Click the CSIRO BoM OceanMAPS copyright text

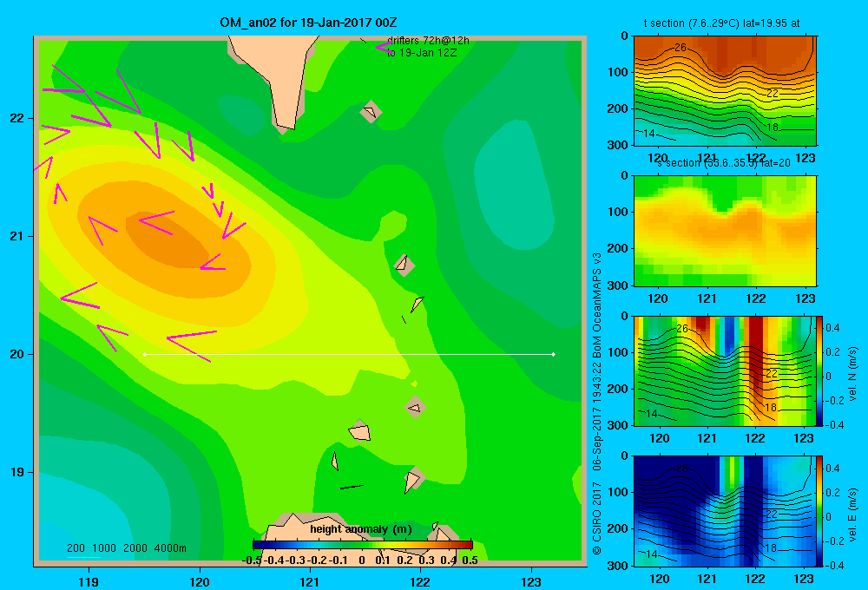pyautogui.click(x=597, y=404)
